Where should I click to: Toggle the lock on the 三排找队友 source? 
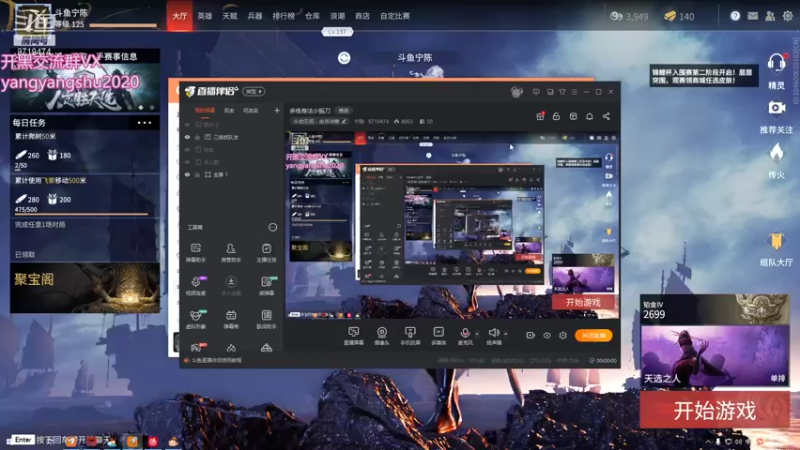197,137
